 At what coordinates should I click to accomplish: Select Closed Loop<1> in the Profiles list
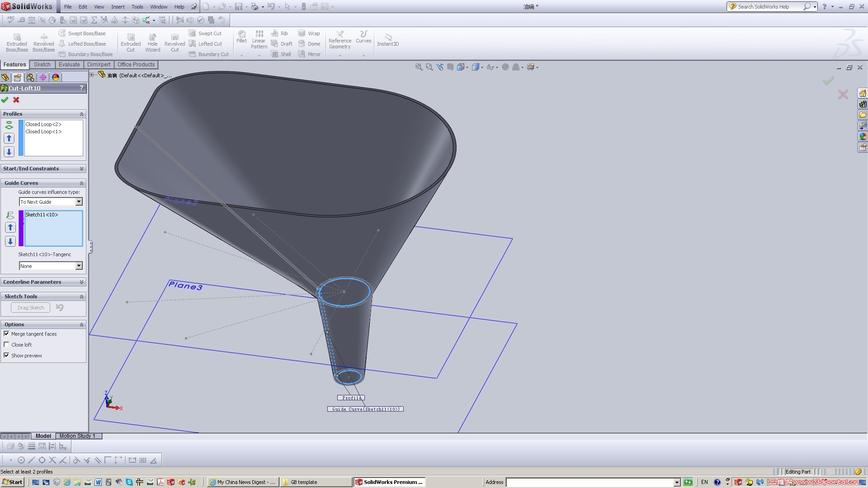43,132
